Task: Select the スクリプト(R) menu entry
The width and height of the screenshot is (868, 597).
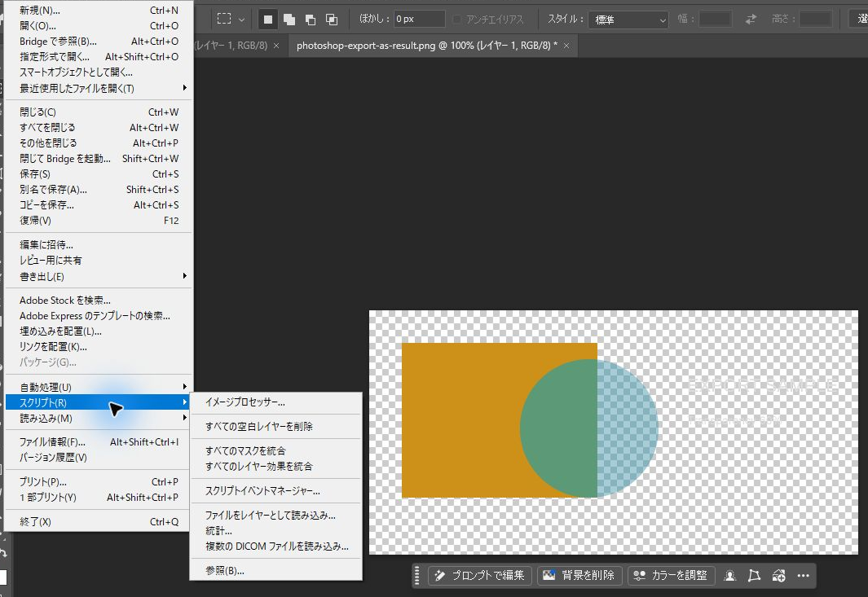Action: pos(99,402)
